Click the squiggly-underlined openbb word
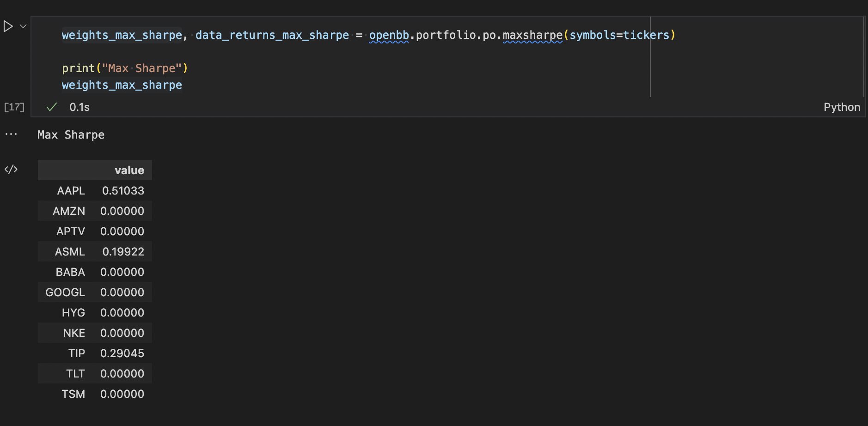Screen dimensions: 868x426 point(388,35)
